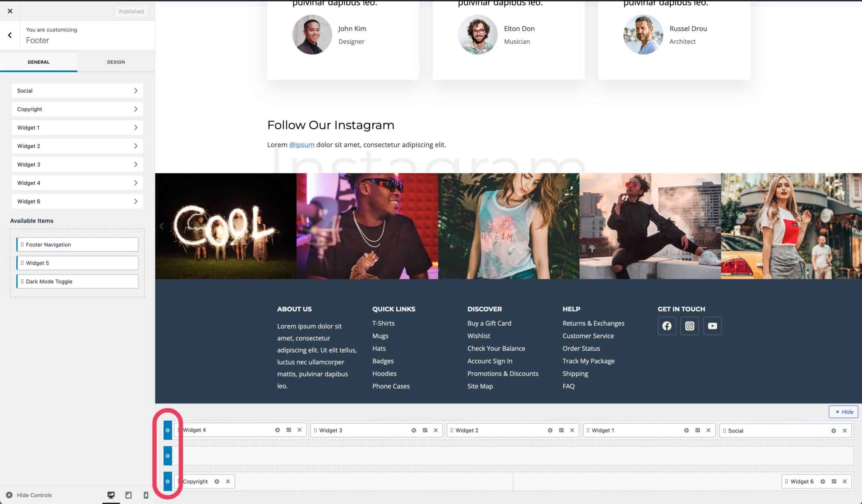Switch to the GENERAL tab
Image resolution: width=862 pixels, height=504 pixels.
point(38,62)
